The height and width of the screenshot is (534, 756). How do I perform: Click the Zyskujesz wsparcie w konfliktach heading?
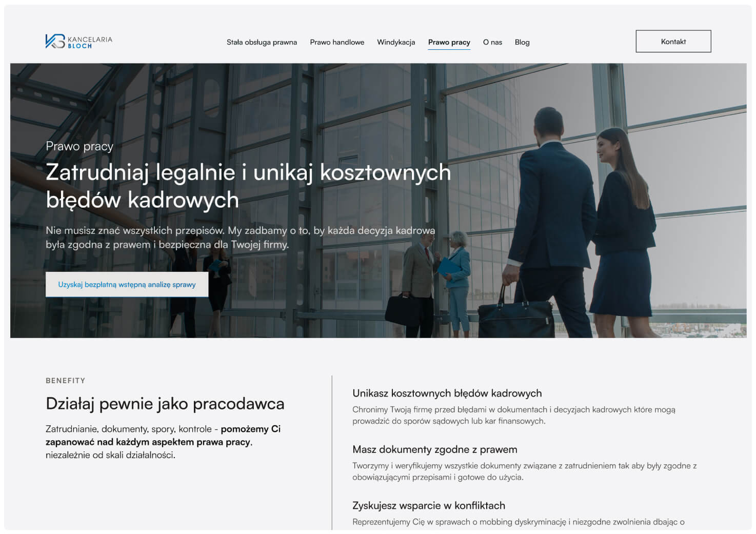(x=428, y=505)
